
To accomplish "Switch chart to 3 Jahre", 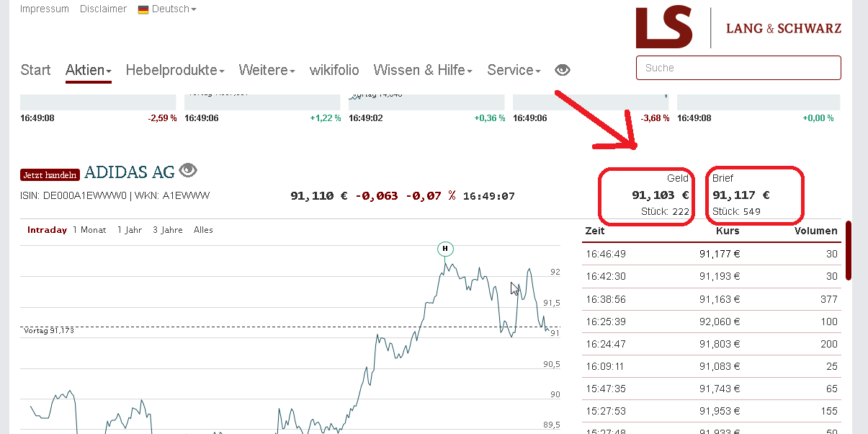I will pyautogui.click(x=168, y=230).
